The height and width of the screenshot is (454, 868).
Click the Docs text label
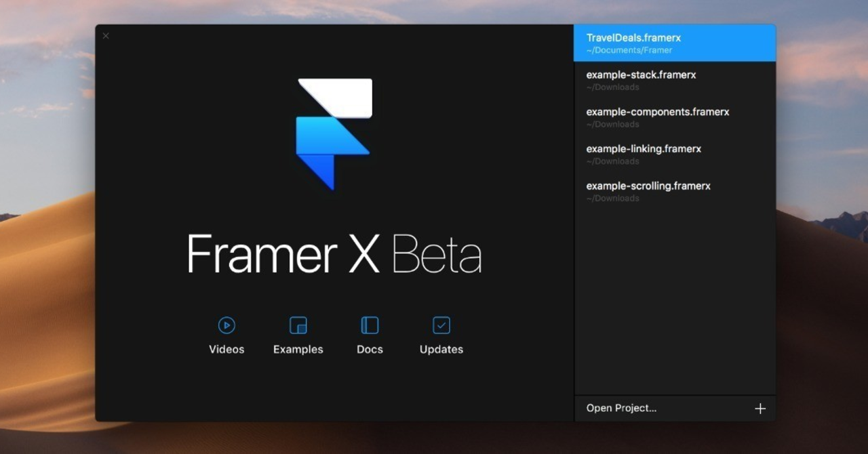pos(370,350)
